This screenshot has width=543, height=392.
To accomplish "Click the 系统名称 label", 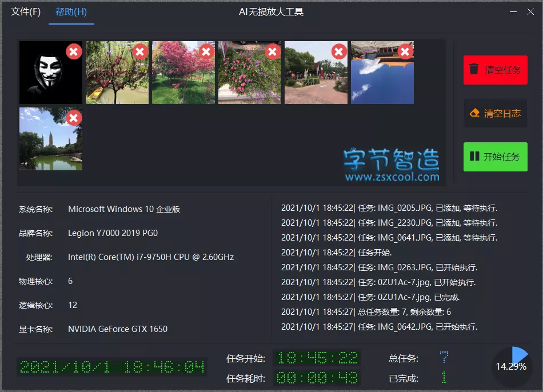I will pos(35,209).
